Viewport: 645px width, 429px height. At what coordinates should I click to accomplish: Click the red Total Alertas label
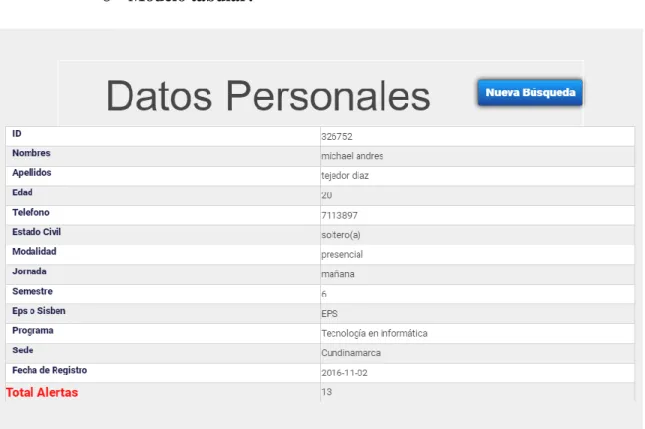[42, 392]
